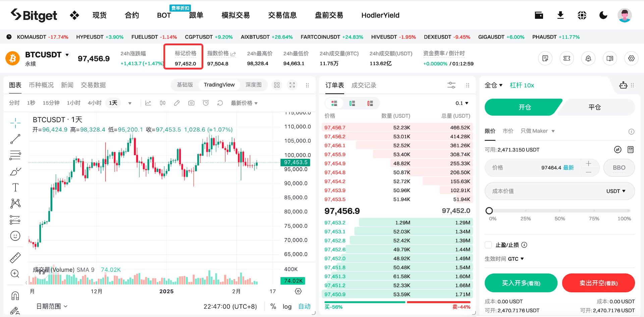The width and height of the screenshot is (644, 317).
Task: Open the trading bot robot icon
Action: pyautogui.click(x=623, y=85)
